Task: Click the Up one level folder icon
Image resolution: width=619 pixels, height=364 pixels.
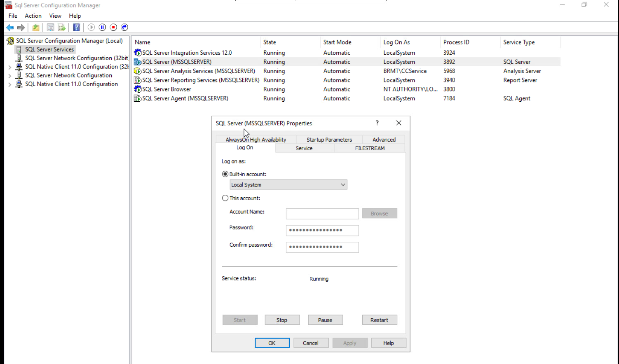Action: point(36,28)
